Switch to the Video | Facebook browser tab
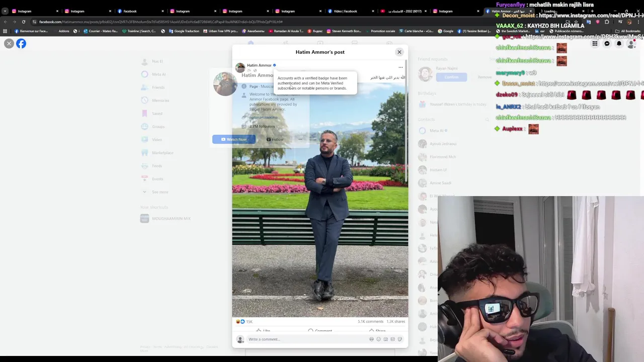The height and width of the screenshot is (362, 644). (350, 11)
